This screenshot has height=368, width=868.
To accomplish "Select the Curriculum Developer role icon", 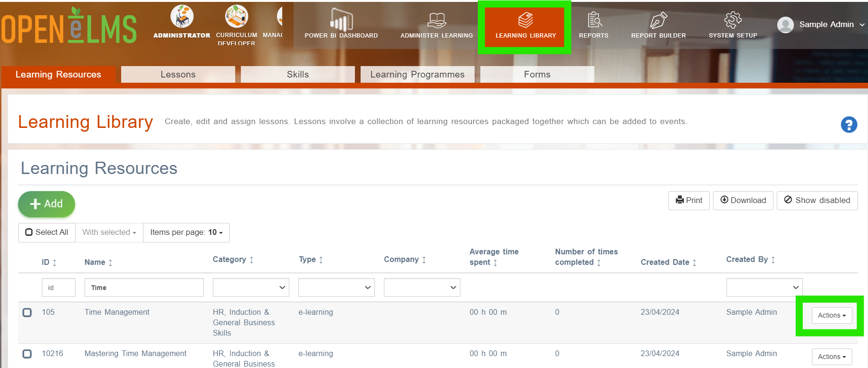I will click(x=237, y=17).
